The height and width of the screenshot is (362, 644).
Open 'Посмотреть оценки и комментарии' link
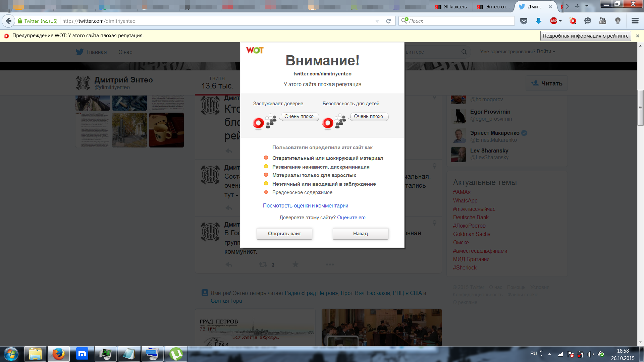click(306, 206)
